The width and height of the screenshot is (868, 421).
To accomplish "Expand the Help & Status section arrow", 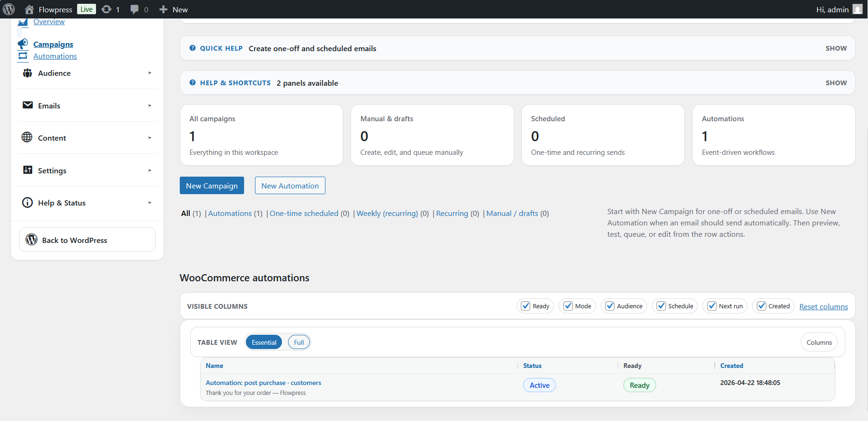I will click(150, 203).
